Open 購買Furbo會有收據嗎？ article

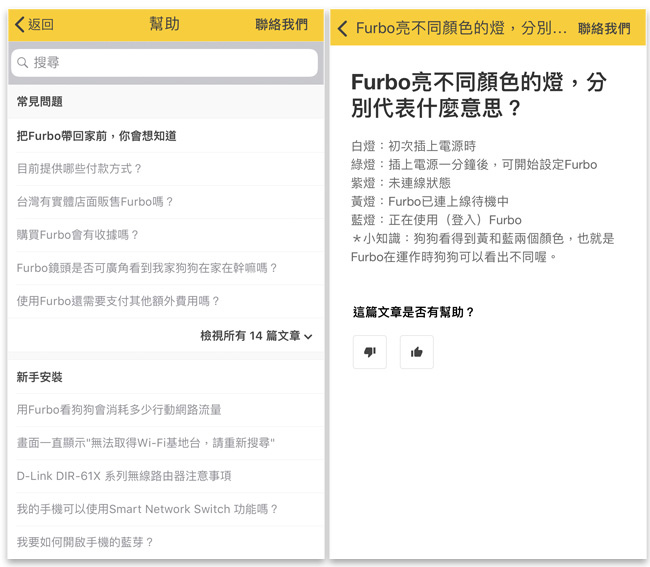click(x=166, y=235)
